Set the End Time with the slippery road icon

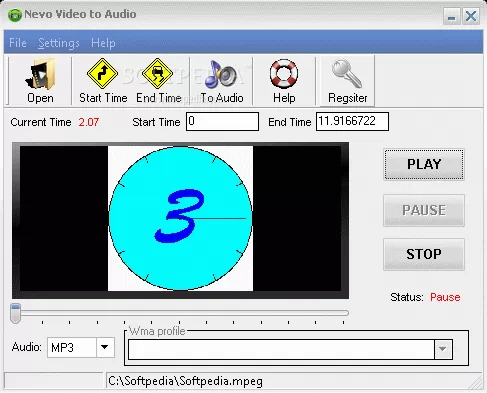(x=159, y=81)
